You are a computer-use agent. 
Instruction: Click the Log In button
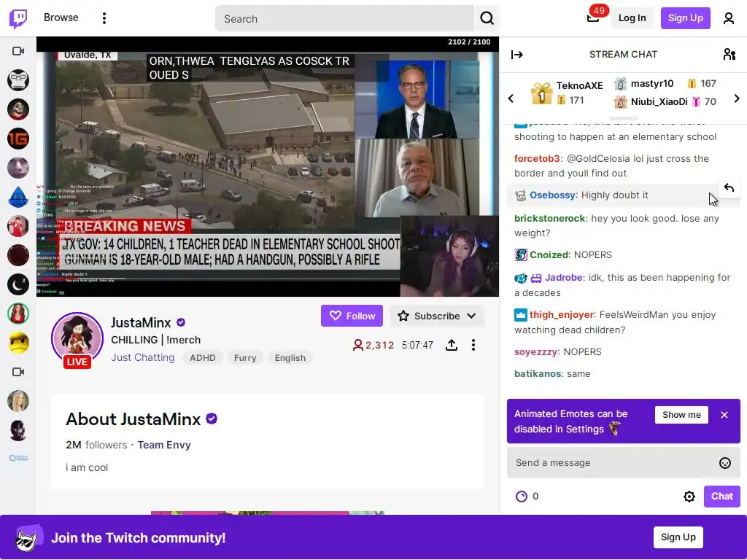[632, 18]
